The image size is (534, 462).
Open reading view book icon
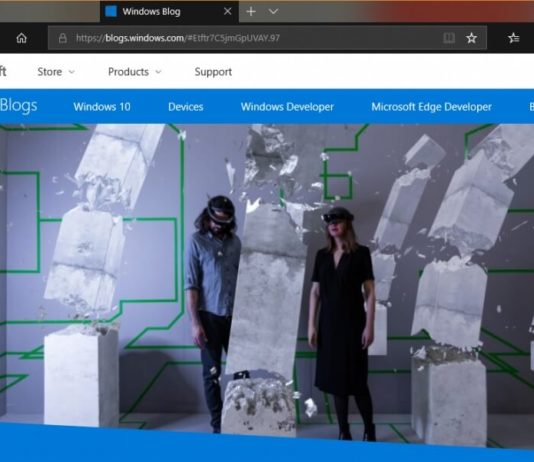pos(449,38)
